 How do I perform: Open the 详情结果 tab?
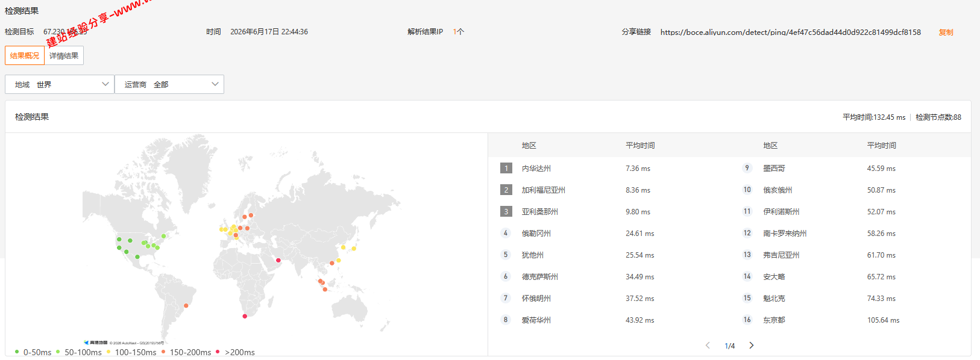click(64, 55)
